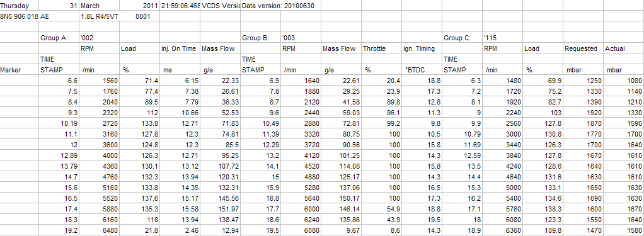
Task: Select mass flow value 151.97
Action: coord(221,208)
